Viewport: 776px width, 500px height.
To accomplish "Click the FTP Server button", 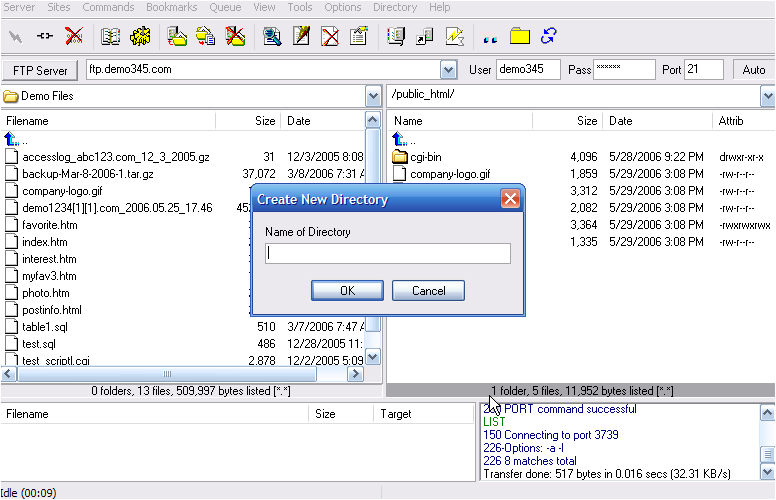I will pyautogui.click(x=40, y=70).
